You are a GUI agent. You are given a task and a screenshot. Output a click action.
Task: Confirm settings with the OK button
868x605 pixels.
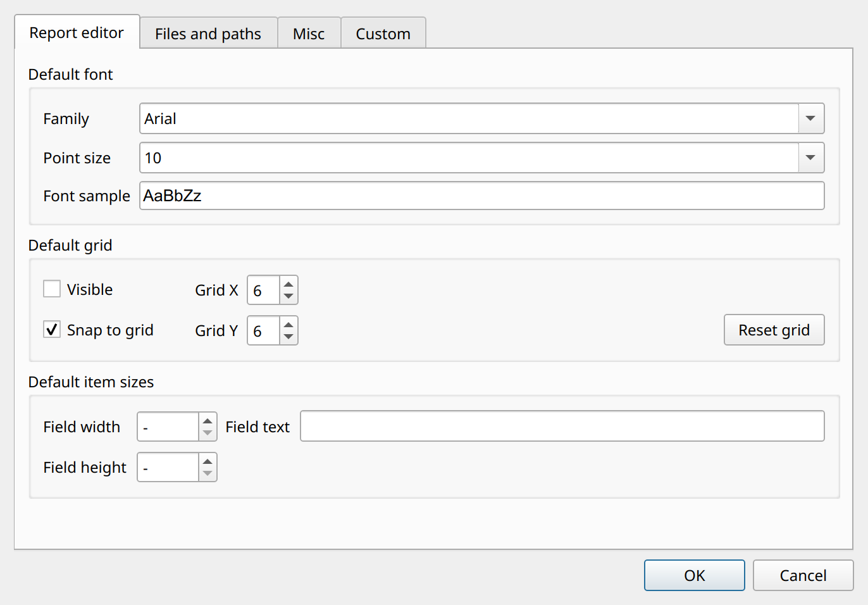coord(695,575)
